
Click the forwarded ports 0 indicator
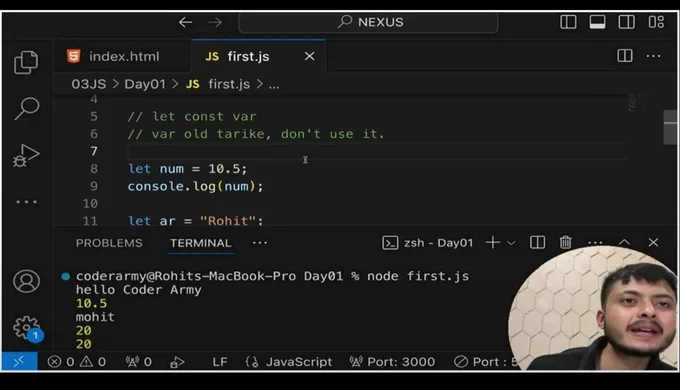coord(139,362)
